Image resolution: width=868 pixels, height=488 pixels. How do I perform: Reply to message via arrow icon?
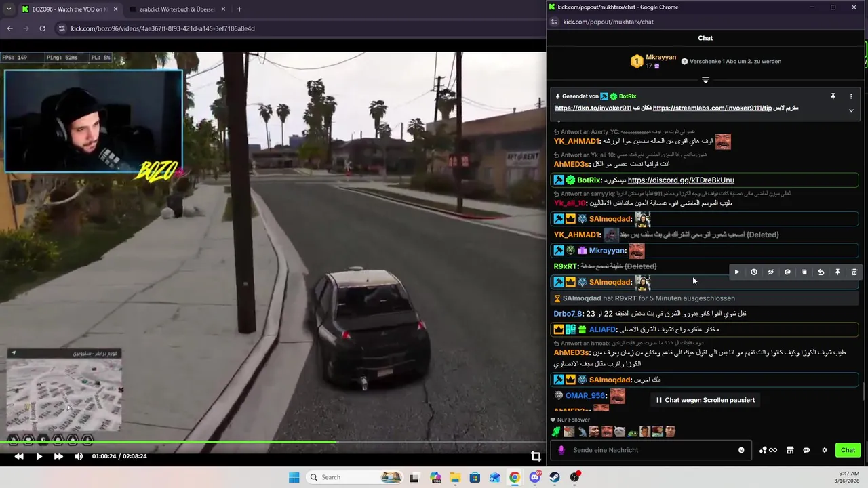click(821, 272)
